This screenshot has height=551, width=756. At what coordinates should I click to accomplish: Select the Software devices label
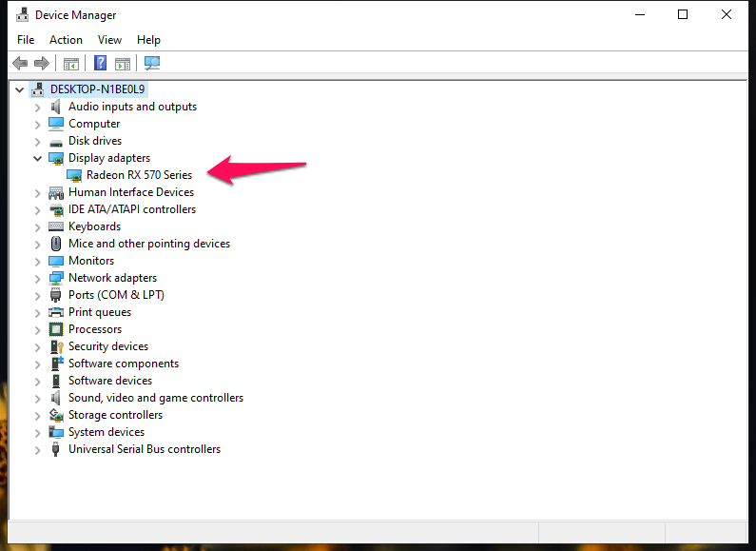(x=110, y=381)
